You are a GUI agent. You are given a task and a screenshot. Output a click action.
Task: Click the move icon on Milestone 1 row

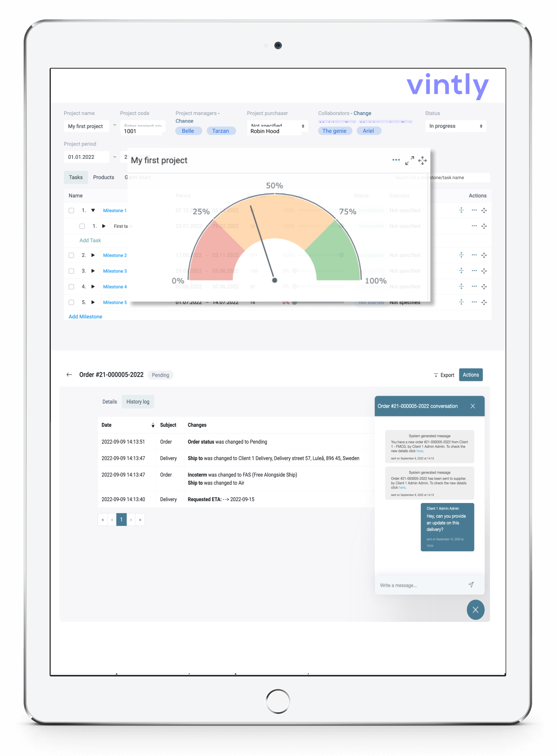484,210
